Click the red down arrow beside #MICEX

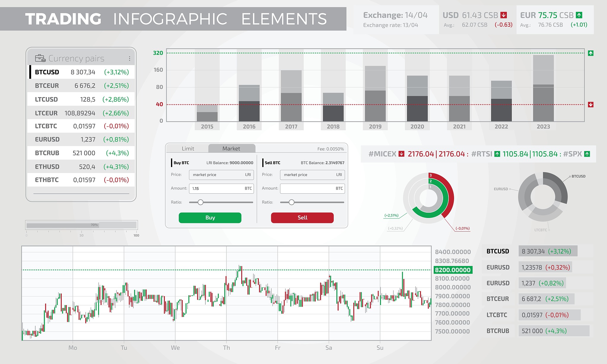click(x=402, y=154)
